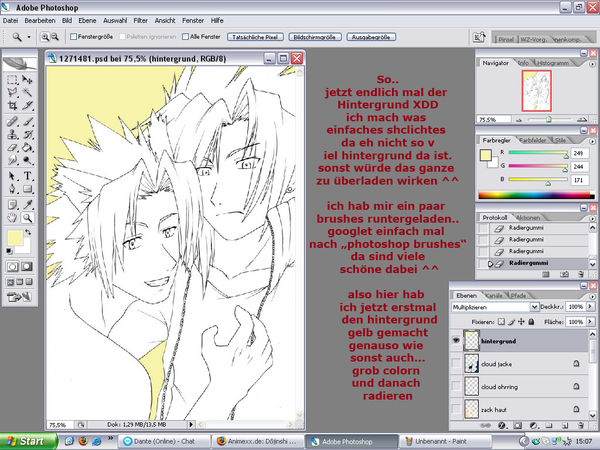
Task: Select the Paint Bucket tool
Action: click(27, 147)
